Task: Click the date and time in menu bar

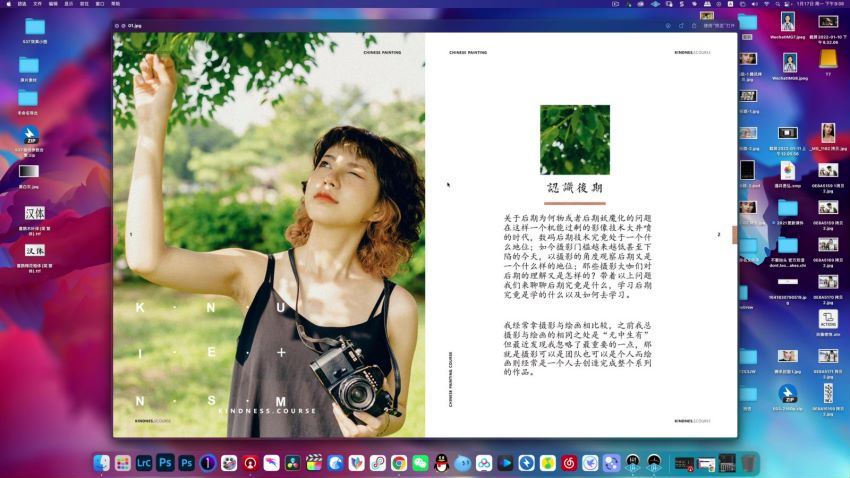Action: (820, 4)
